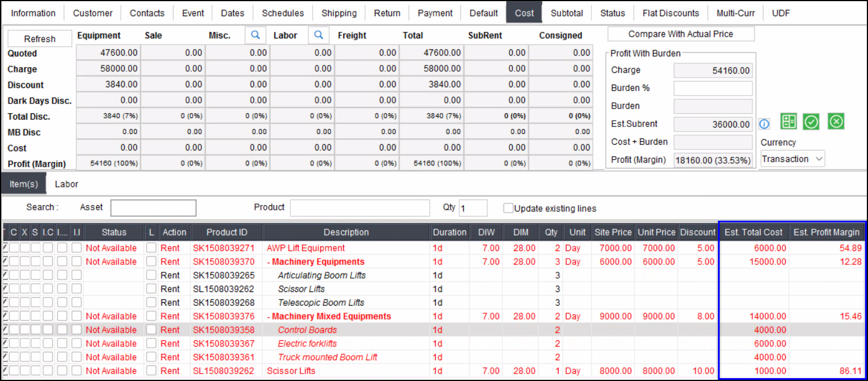
Task: Tick the L checkbox for AWP Lift Equipment
Action: [151, 248]
